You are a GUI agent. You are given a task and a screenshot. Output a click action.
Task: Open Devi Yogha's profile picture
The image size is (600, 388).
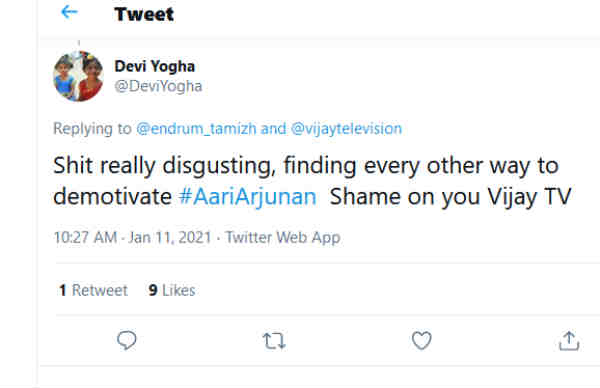[78, 76]
